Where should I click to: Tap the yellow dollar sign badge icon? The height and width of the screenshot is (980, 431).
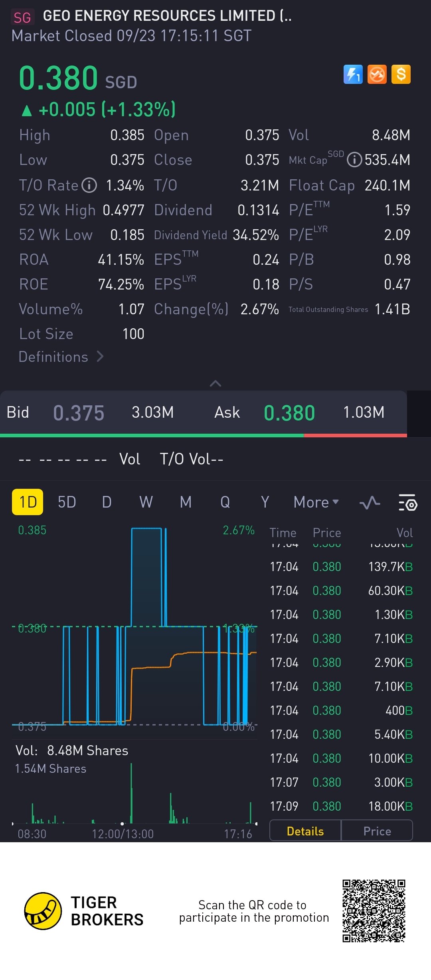click(x=401, y=74)
